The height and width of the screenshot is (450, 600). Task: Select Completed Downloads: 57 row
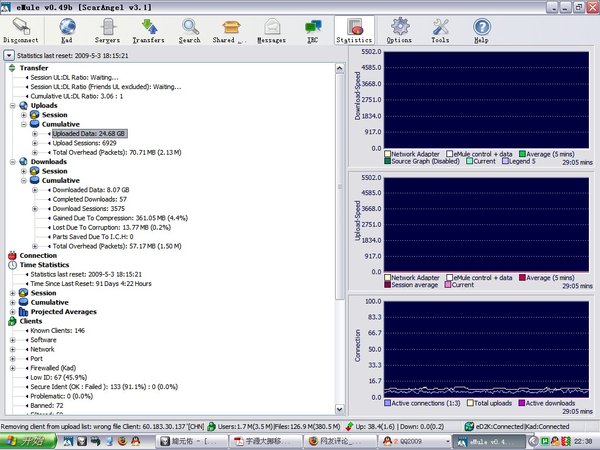pyautogui.click(x=90, y=199)
